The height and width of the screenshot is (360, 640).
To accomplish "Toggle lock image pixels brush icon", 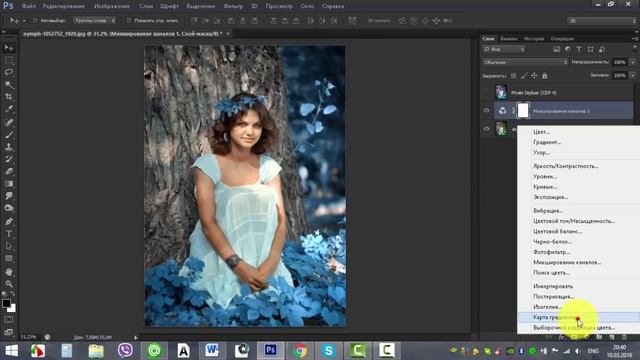I will (x=524, y=76).
